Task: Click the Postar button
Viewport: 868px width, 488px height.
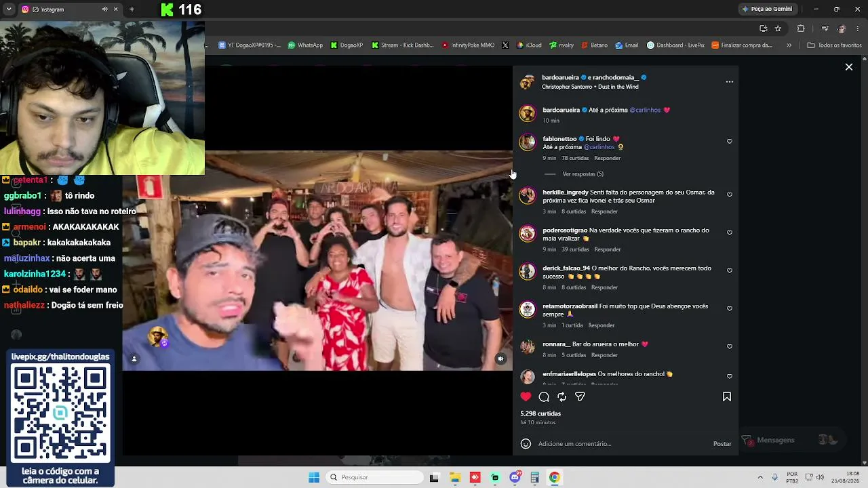Action: (x=722, y=444)
